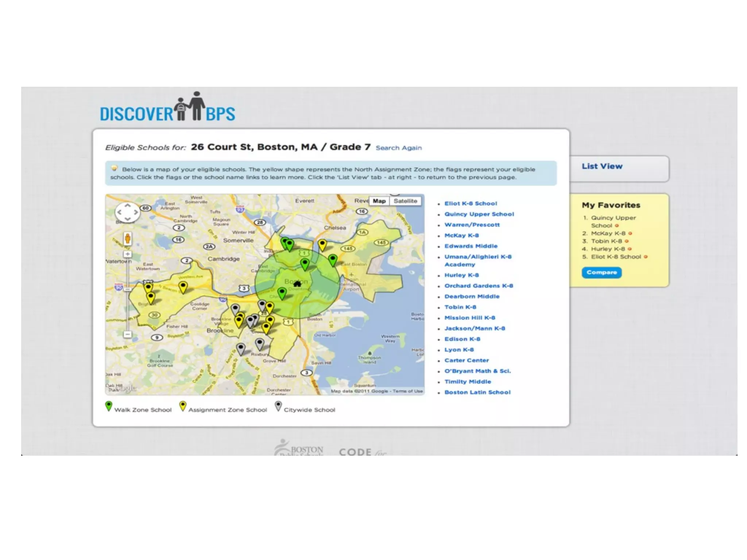Switch map to Satellite view
The height and width of the screenshot is (560, 747).
point(405,201)
